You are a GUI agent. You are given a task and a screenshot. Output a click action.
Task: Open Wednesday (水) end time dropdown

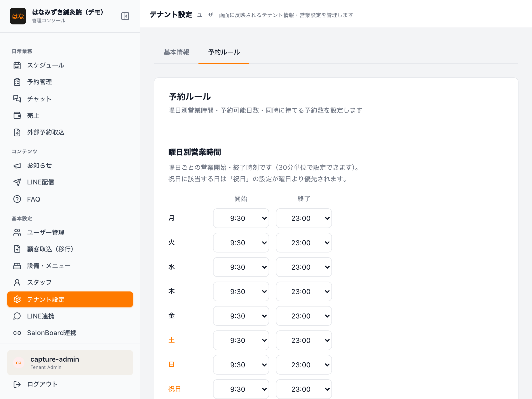coord(304,267)
